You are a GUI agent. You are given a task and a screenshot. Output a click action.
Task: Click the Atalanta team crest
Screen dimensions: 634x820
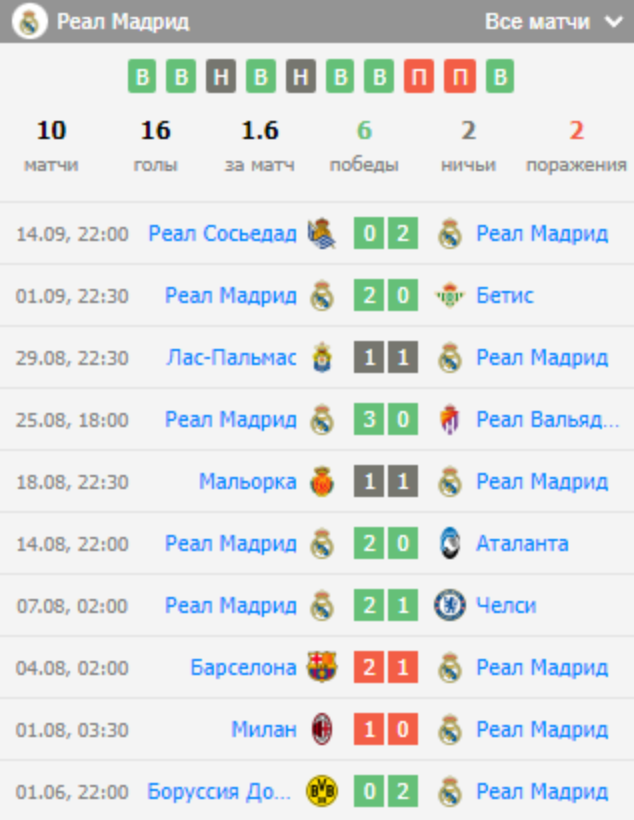450,544
